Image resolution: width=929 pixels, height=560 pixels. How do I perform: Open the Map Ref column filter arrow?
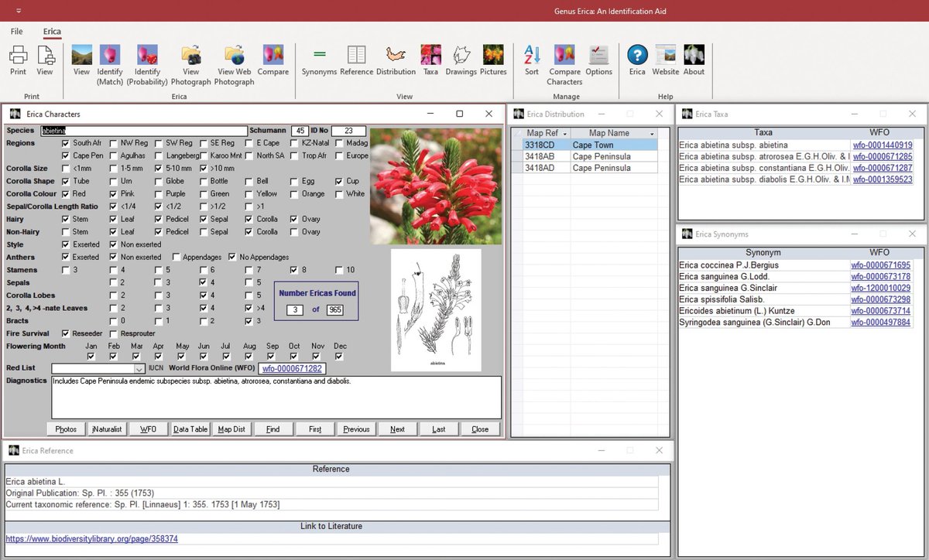click(564, 133)
